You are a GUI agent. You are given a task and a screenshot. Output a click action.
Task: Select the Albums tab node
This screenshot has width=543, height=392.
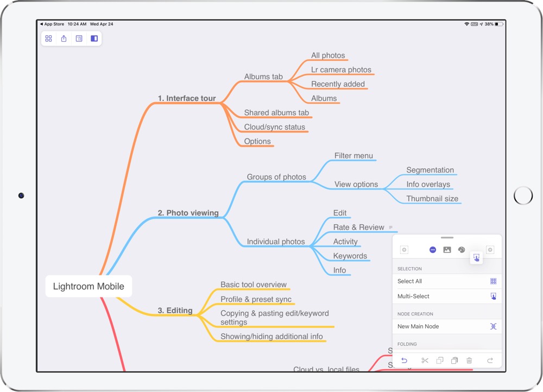[263, 77]
